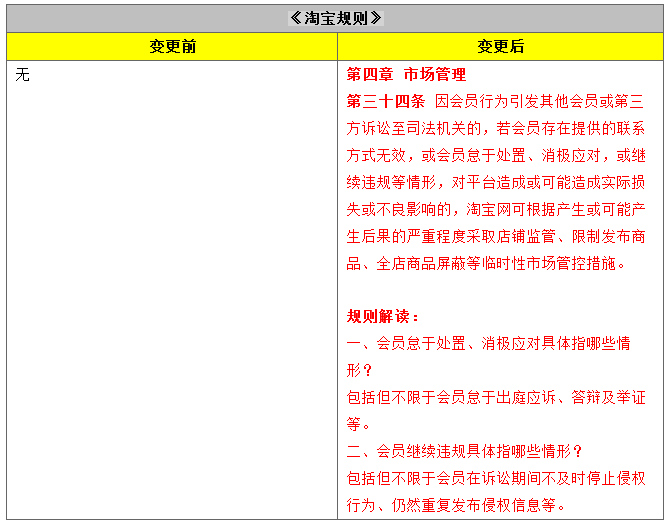Image resolution: width=670 pixels, height=525 pixels.
Task: Click line 续违规等情形，对平台造成
Action: pyautogui.click(x=496, y=183)
